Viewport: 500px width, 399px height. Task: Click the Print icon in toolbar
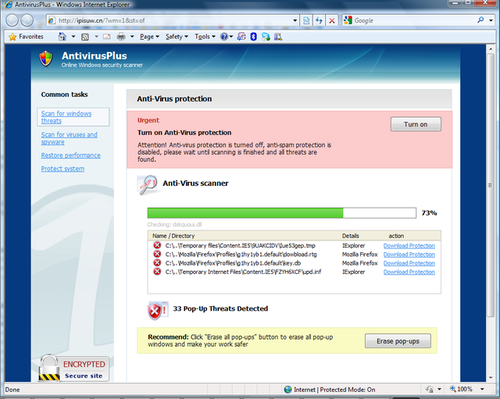pos(121,37)
